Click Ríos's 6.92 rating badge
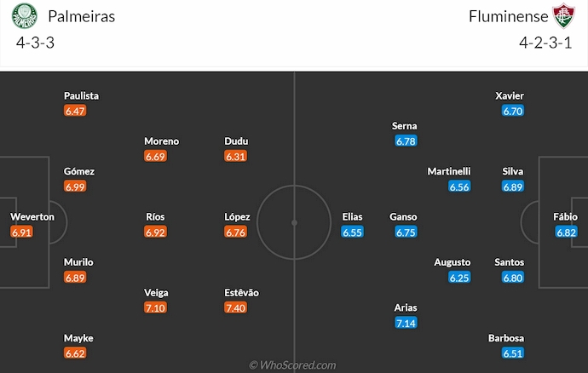The width and height of the screenshot is (588, 373). 155,232
